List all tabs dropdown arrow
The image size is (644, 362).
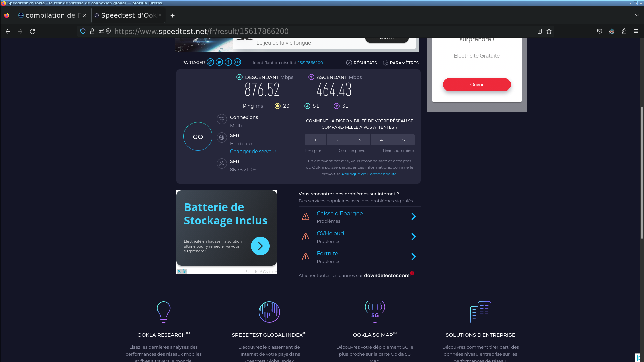[x=637, y=15]
